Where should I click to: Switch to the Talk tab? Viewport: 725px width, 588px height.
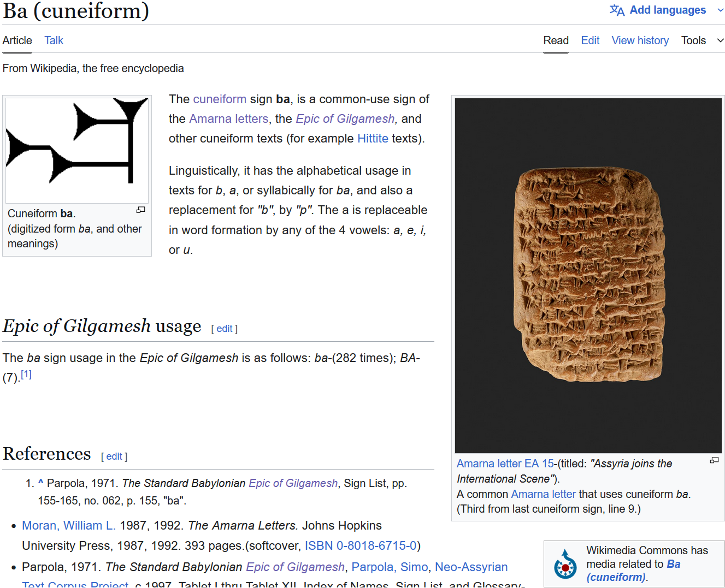point(54,40)
